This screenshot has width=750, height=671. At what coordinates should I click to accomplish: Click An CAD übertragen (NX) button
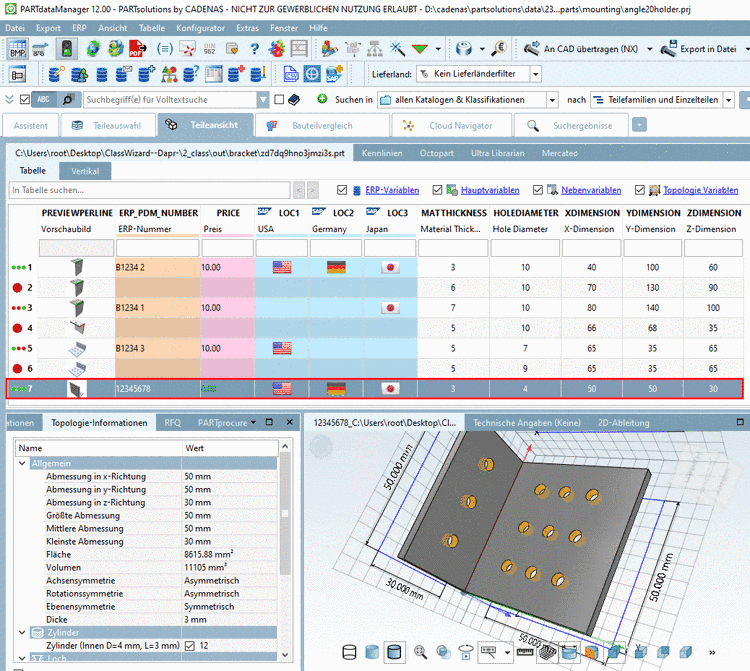coord(581,49)
